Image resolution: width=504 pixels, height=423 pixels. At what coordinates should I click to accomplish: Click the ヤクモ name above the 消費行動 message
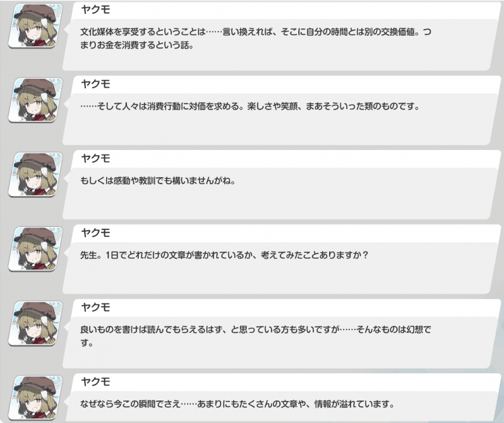[95, 84]
